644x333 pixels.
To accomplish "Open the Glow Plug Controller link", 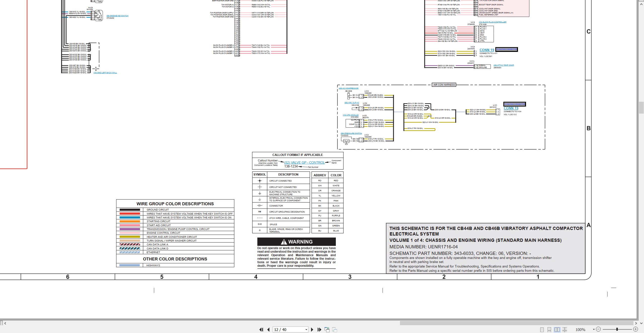I will click(x=493, y=22).
